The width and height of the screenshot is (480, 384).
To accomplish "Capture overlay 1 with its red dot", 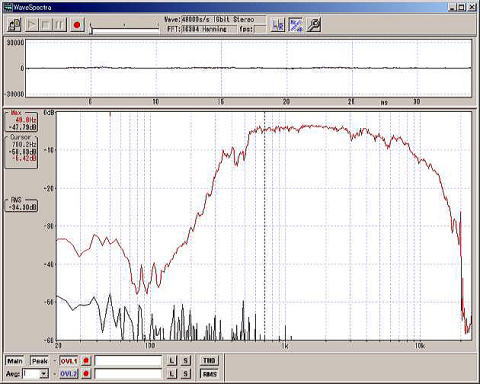I will point(86,361).
